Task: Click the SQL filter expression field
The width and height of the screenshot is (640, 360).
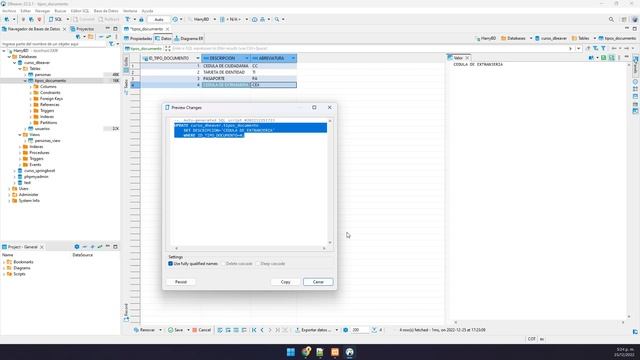Action: (x=369, y=49)
